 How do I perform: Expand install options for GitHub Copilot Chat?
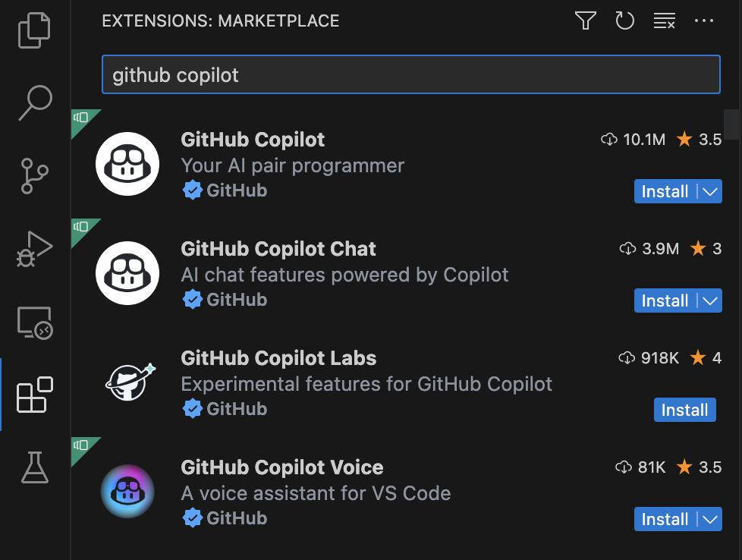[709, 300]
